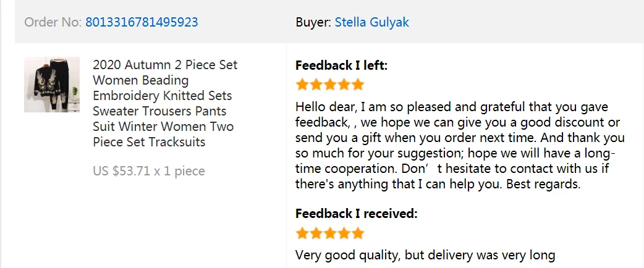Open order number 8013316781495923
Image resolution: width=644 pixels, height=268 pixels.
[x=142, y=22]
